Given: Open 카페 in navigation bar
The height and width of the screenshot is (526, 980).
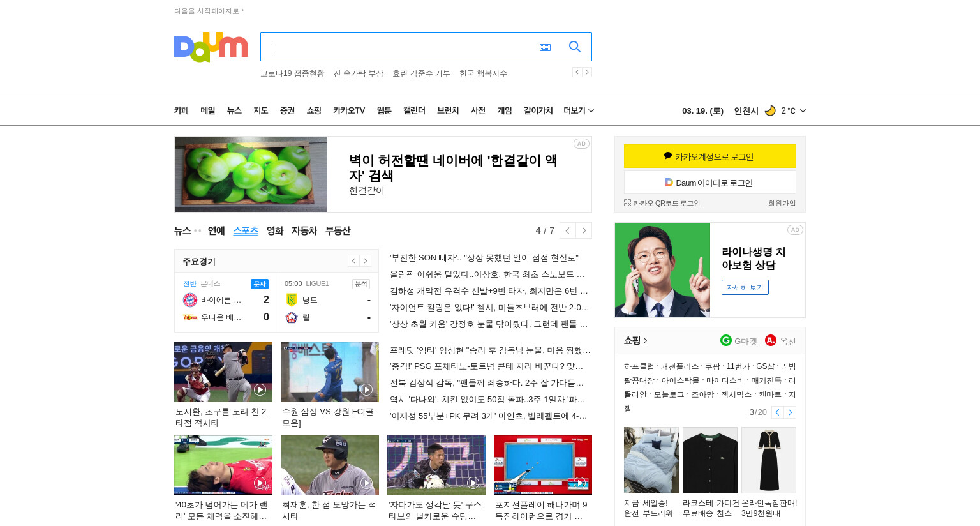Looking at the screenshot, I should (x=181, y=110).
